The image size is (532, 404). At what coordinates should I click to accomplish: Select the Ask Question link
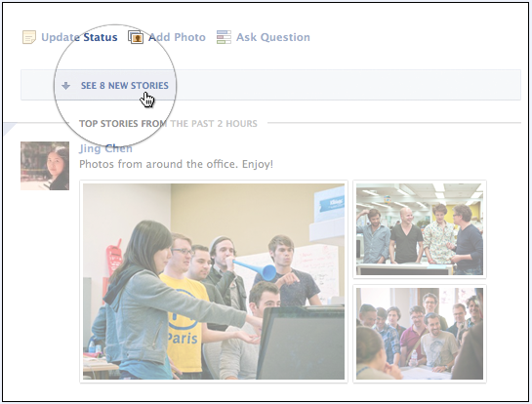coord(273,37)
